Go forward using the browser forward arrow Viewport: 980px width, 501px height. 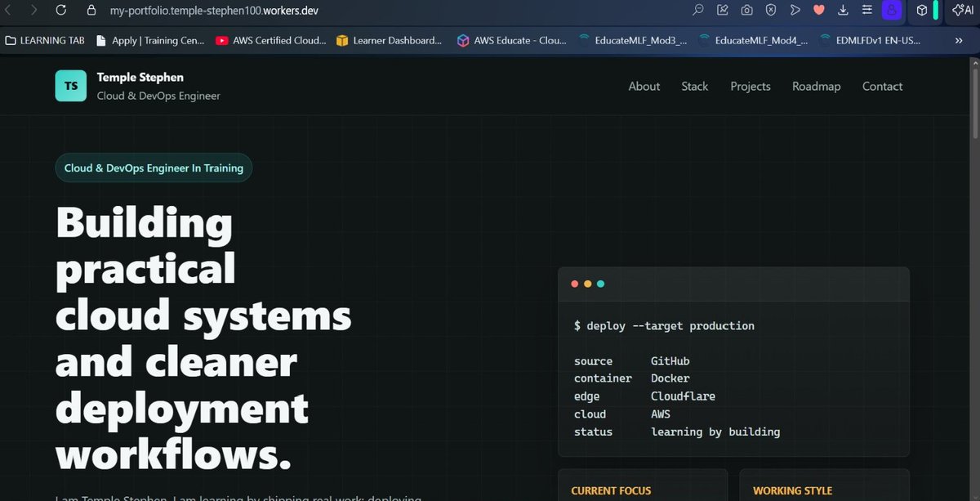tap(33, 11)
